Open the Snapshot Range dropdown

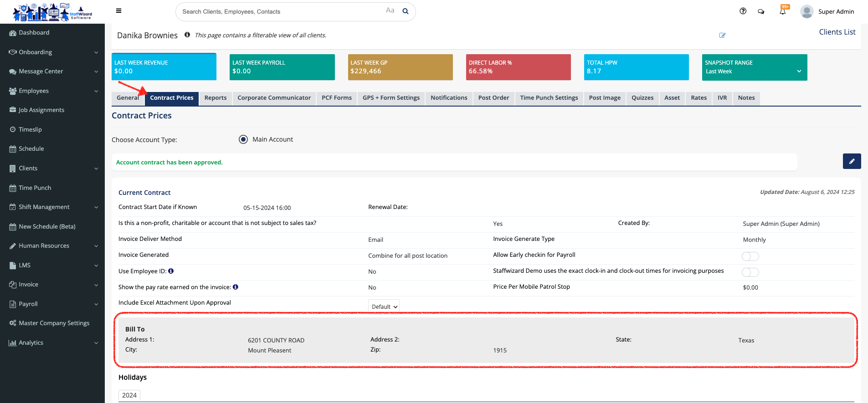tap(754, 71)
